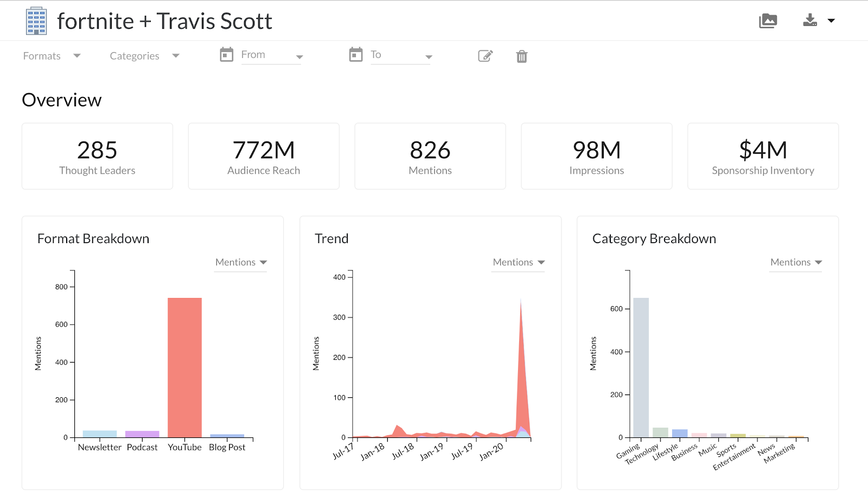Open the To date dropdown

429,57
